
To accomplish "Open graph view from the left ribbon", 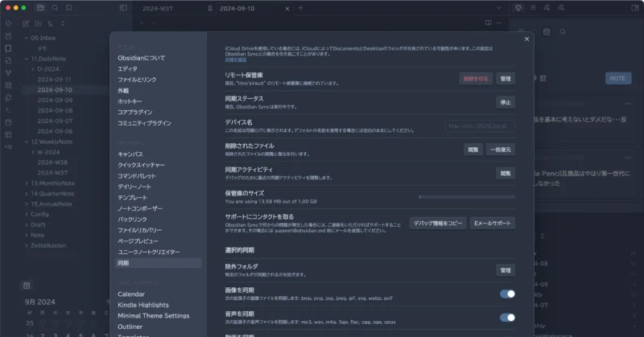I will [8, 73].
